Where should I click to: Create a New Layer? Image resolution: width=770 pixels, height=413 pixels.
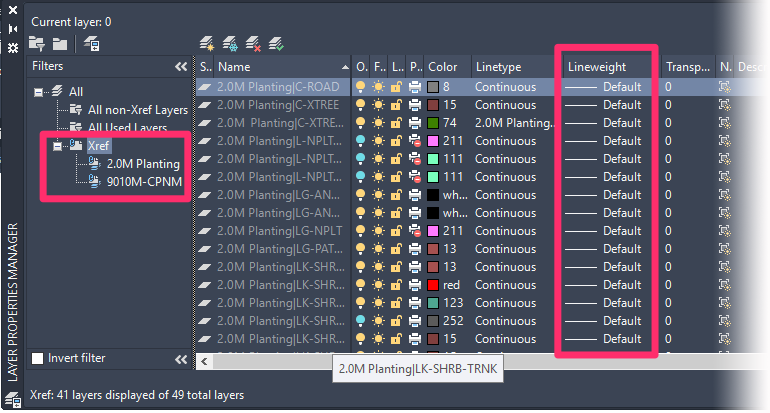point(207,44)
